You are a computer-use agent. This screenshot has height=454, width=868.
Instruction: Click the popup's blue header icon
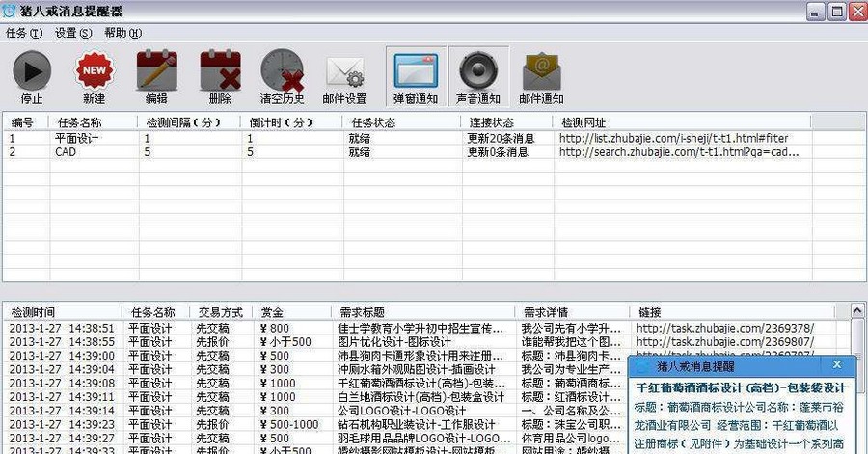(x=642, y=366)
